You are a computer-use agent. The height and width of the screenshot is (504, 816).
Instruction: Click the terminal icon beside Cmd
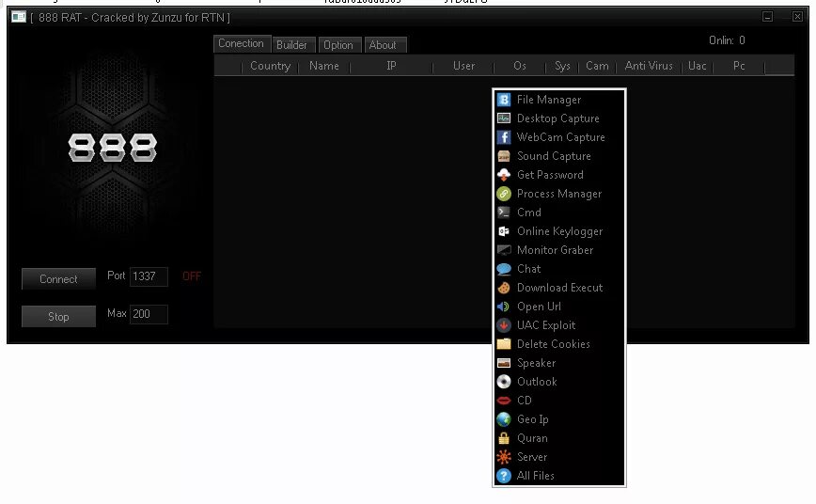[x=504, y=213]
